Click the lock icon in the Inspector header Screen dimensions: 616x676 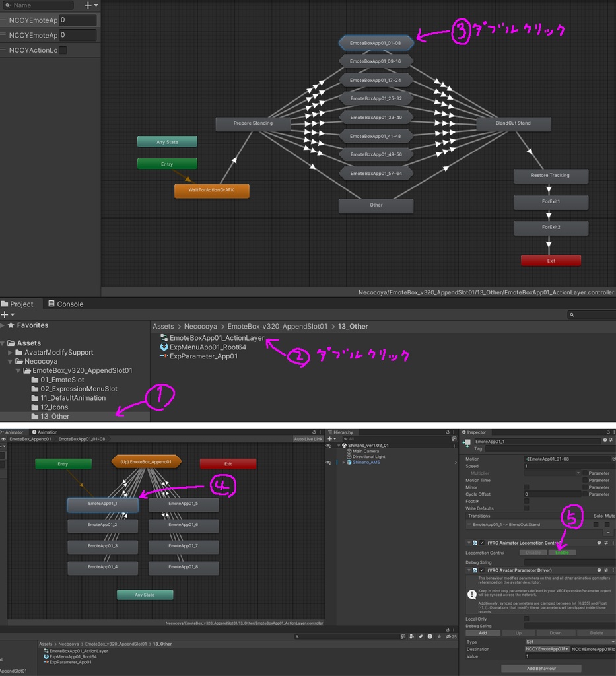(609, 433)
